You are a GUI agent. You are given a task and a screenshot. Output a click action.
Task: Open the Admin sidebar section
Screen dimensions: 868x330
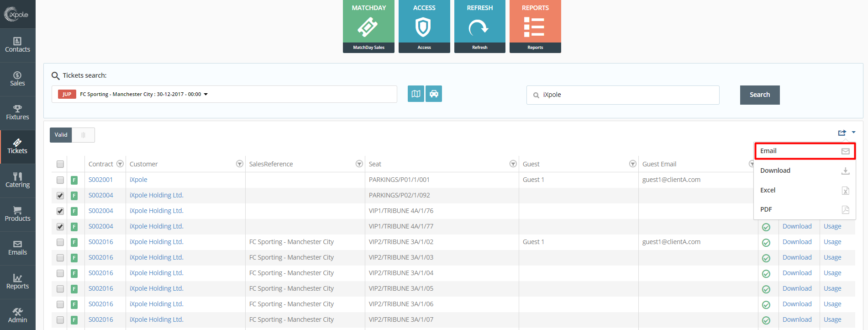[x=17, y=315]
